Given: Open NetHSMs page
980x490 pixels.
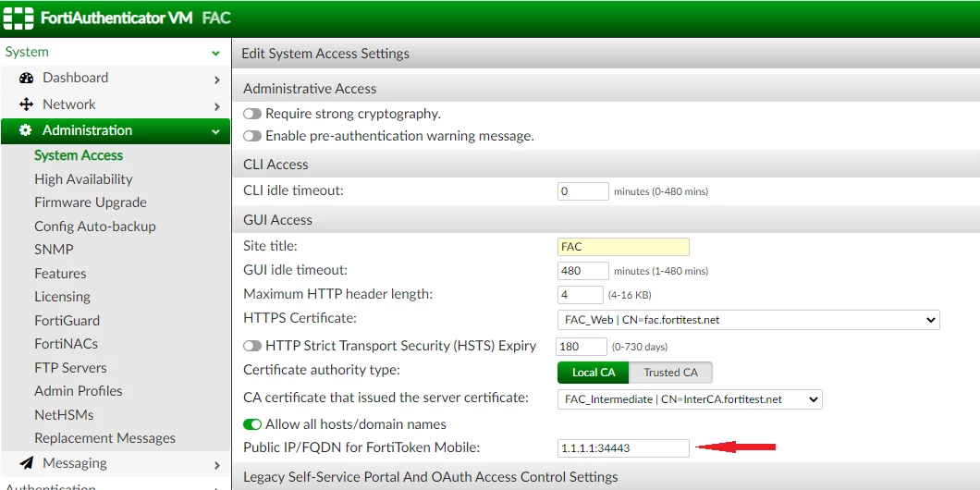Looking at the screenshot, I should tap(64, 414).
